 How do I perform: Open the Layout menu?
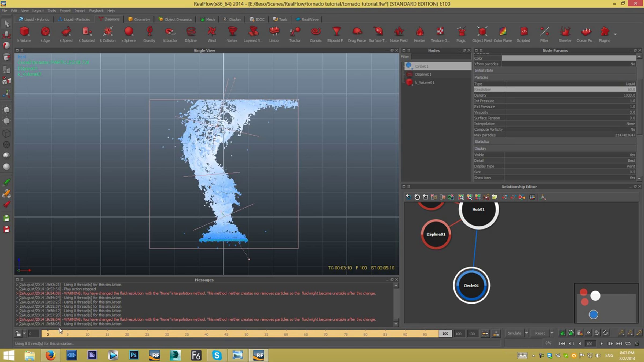38,11
